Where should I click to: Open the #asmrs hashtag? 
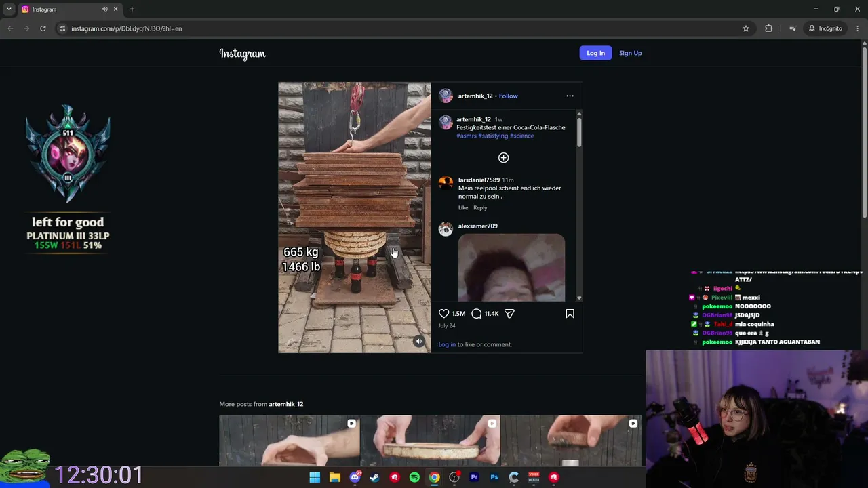pos(467,136)
